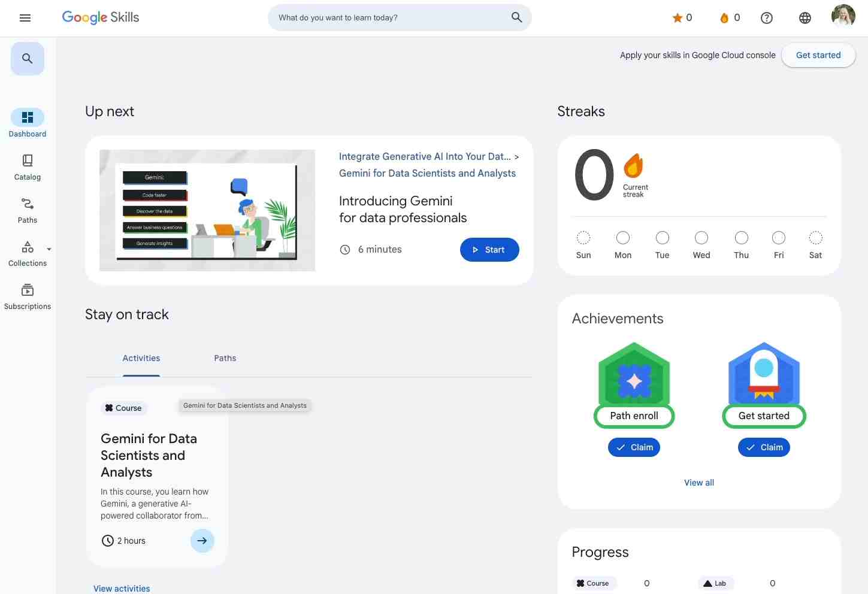This screenshot has width=868, height=594.
Task: Click the Google Skills logo
Action: click(x=100, y=17)
